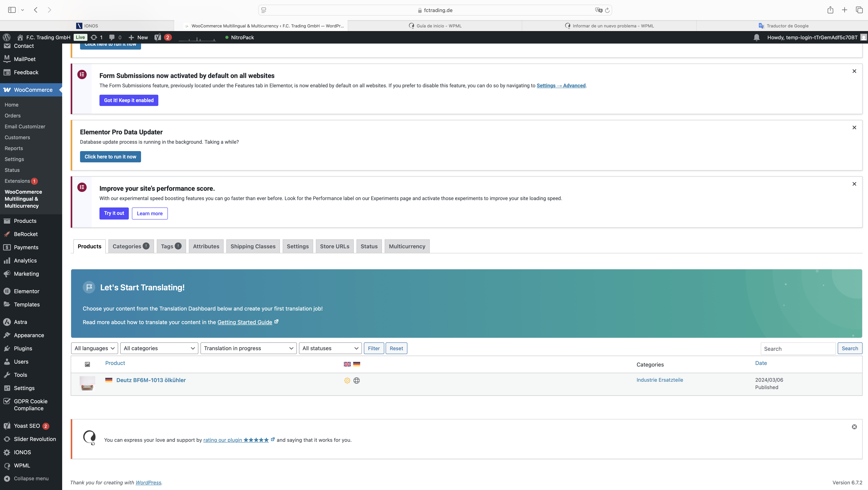Open the All categories dropdown
Screen dimensions: 868x490
click(x=159, y=348)
